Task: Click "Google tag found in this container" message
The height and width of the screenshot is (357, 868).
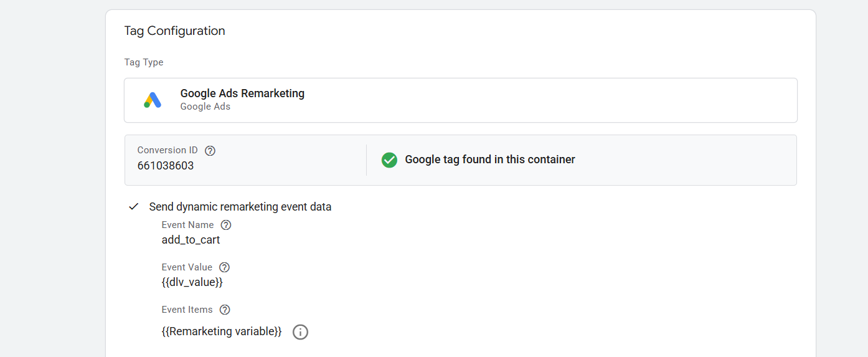Action: tap(490, 159)
